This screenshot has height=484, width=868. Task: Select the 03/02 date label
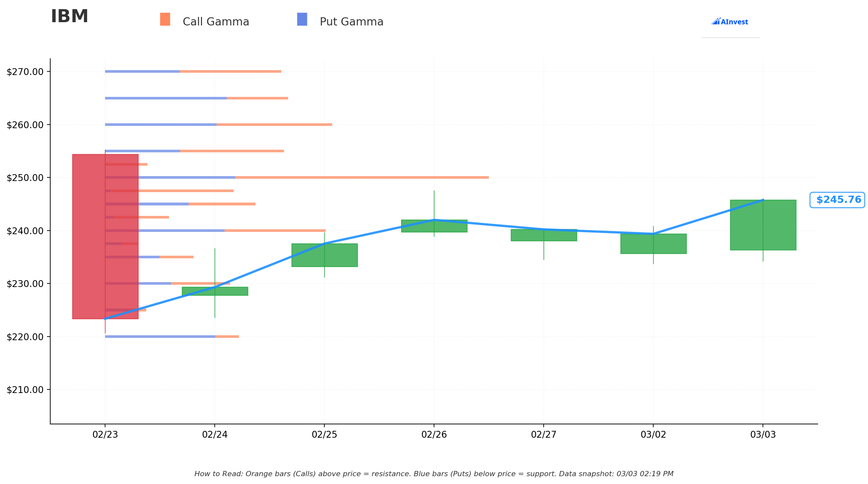[x=653, y=434]
